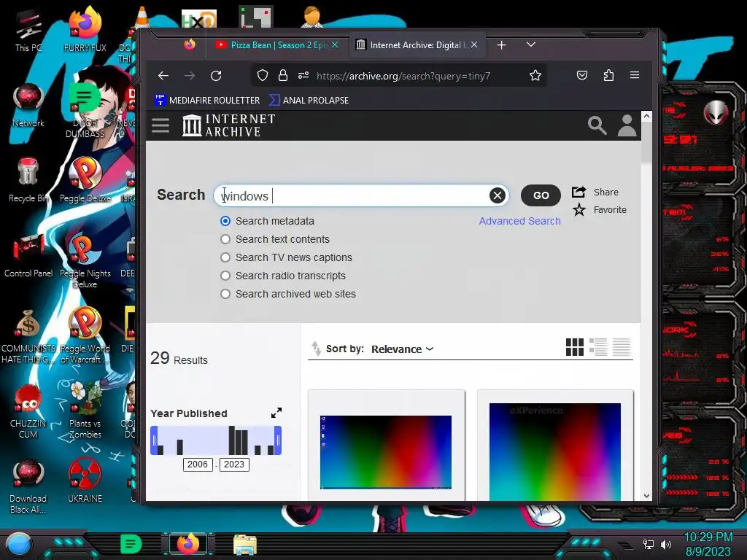Screen dimensions: 747x560
Task: Select the Search text contents option
Action: tap(225, 239)
